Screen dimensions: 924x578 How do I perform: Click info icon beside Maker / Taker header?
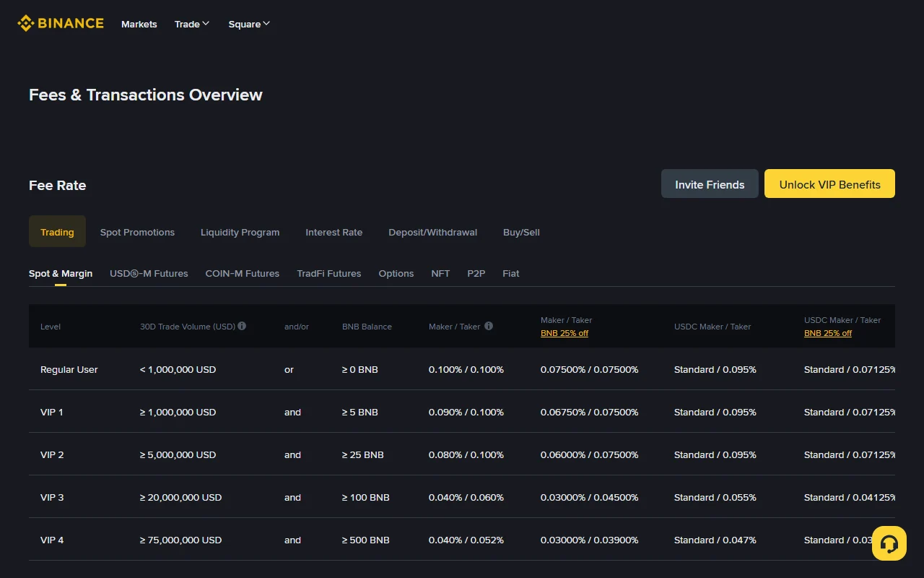coord(489,326)
